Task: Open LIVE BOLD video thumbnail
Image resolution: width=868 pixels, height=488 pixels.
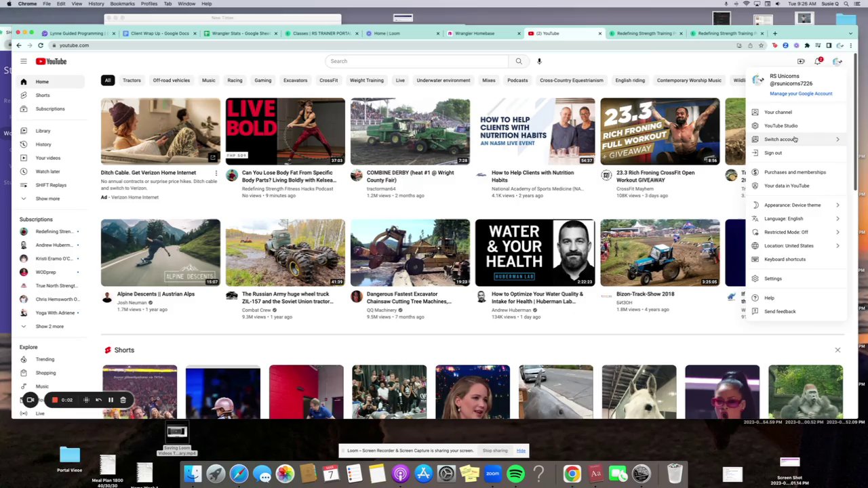Action: (x=285, y=131)
